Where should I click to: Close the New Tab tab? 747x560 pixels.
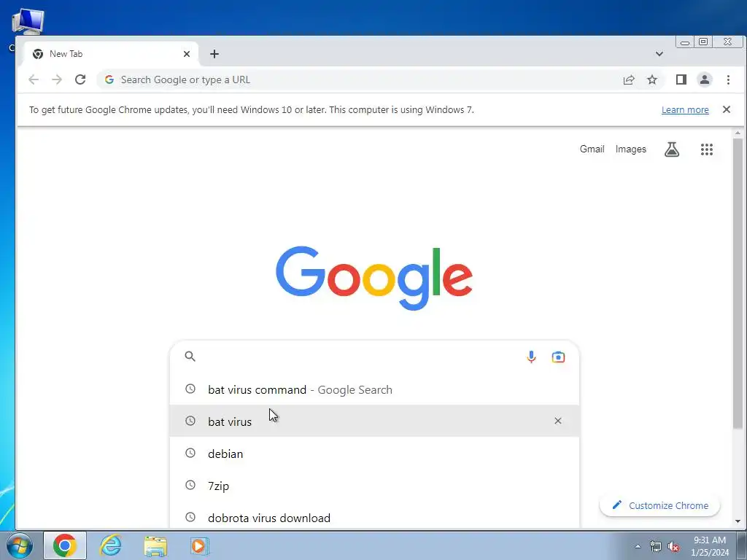point(187,54)
